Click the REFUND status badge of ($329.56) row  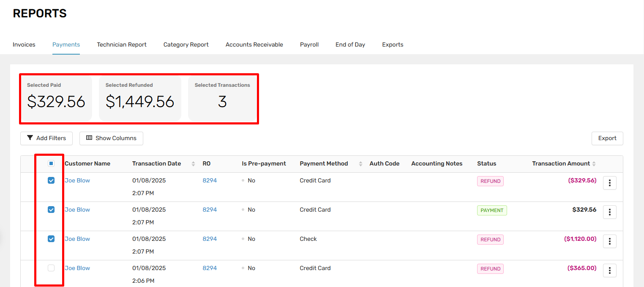click(x=490, y=181)
